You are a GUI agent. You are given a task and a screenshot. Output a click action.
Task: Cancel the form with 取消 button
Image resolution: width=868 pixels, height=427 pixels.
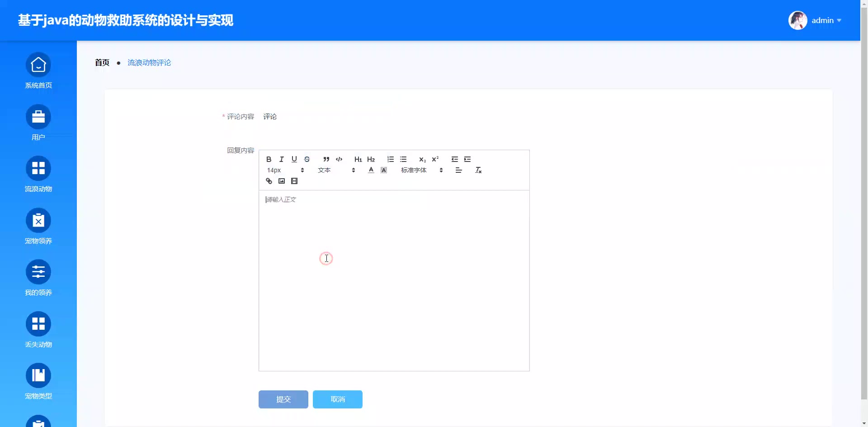tap(338, 399)
